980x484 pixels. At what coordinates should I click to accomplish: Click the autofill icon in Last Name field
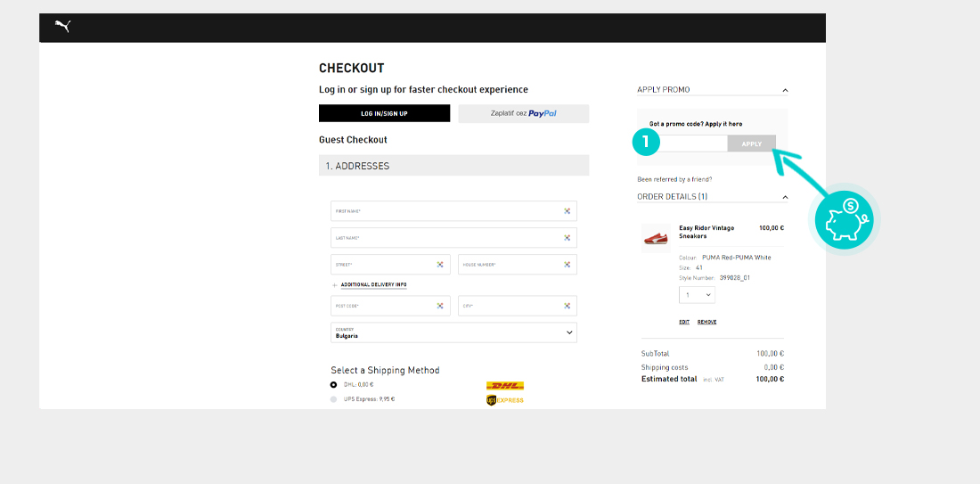click(x=567, y=238)
